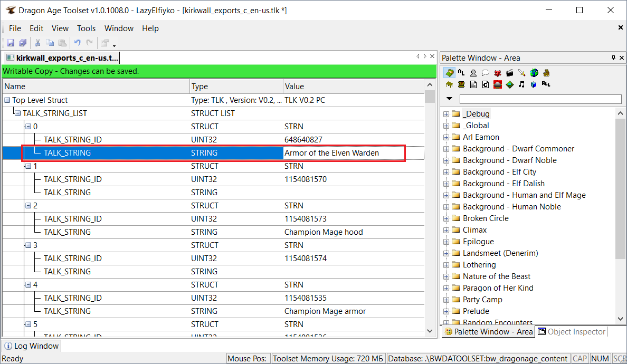This screenshot has height=364, width=627.
Task: Click the next tab arrow in document bar
Action: [425, 56]
